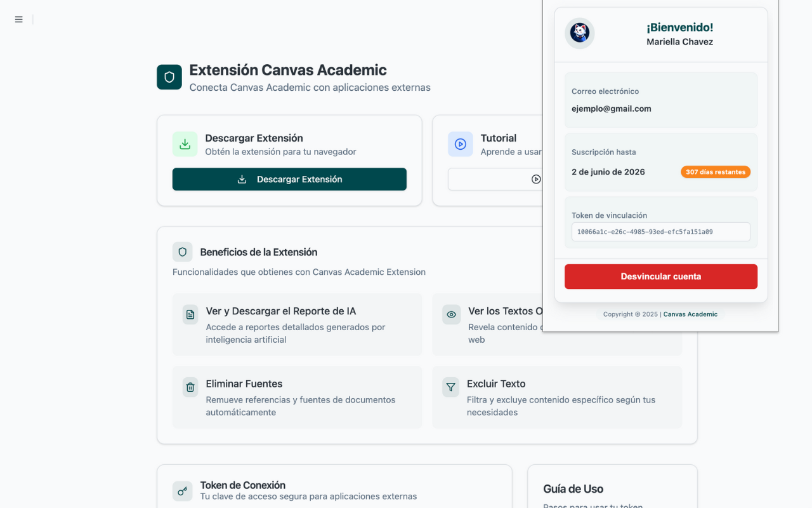
Task: Open the Guía de Uso section
Action: coord(573,489)
